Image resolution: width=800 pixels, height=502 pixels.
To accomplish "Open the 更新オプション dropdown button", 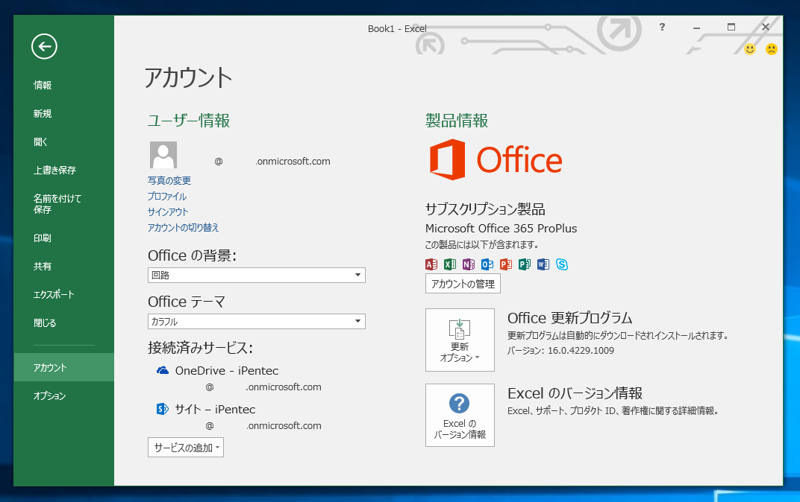I will pos(460,340).
